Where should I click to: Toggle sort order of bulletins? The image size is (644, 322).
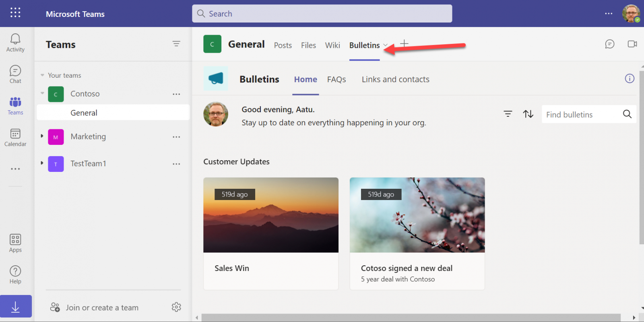[x=528, y=114]
